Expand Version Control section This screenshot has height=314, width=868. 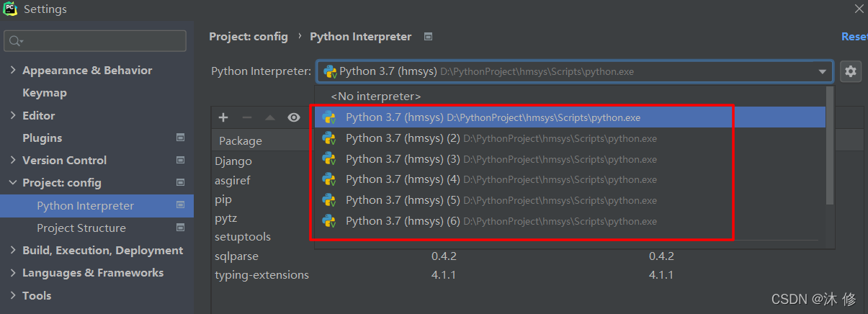(14, 160)
